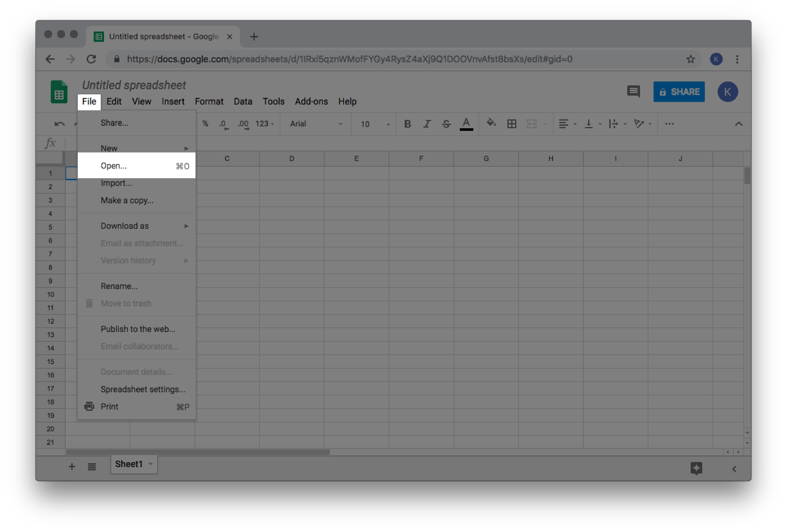Open the K account avatar in Sheets
Viewport: 787px width, 532px height.
728,92
